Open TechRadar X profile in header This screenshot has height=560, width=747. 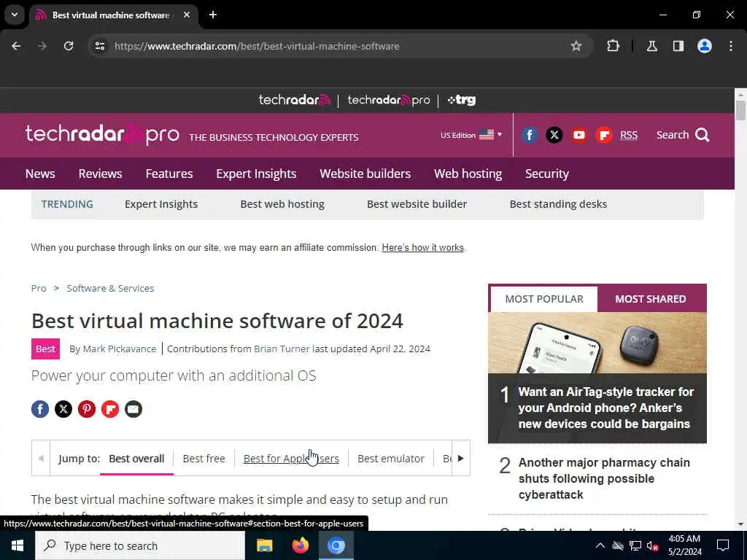point(554,135)
